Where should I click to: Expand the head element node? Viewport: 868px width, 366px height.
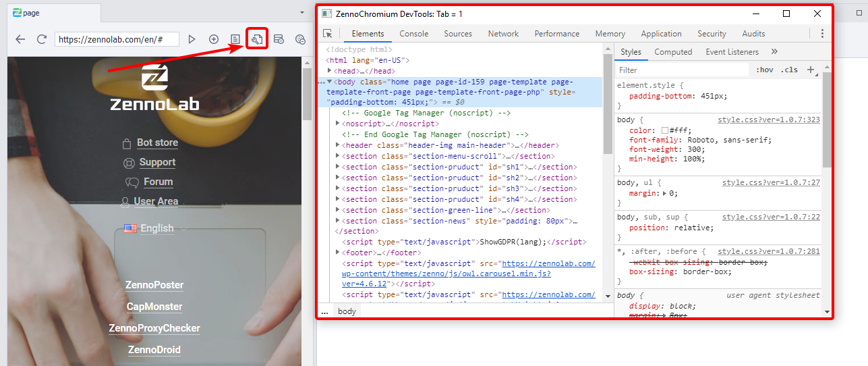pyautogui.click(x=330, y=71)
